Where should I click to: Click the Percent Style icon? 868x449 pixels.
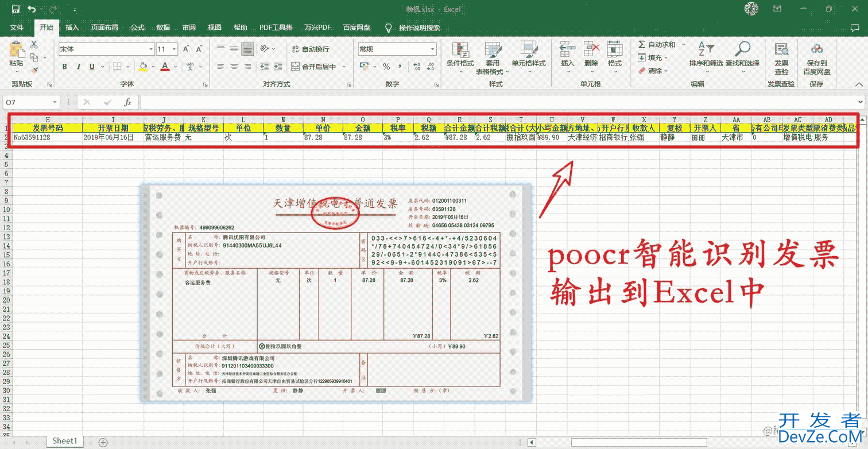386,67
